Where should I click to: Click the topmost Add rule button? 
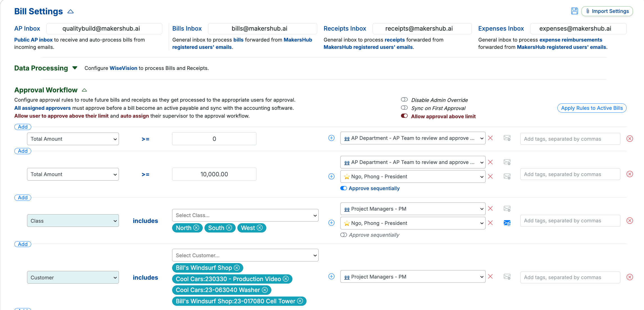tap(22, 127)
